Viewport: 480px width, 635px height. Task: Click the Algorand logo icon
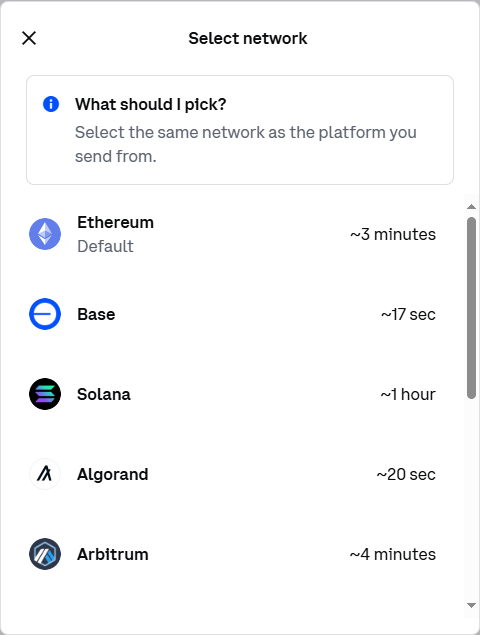[x=45, y=474]
